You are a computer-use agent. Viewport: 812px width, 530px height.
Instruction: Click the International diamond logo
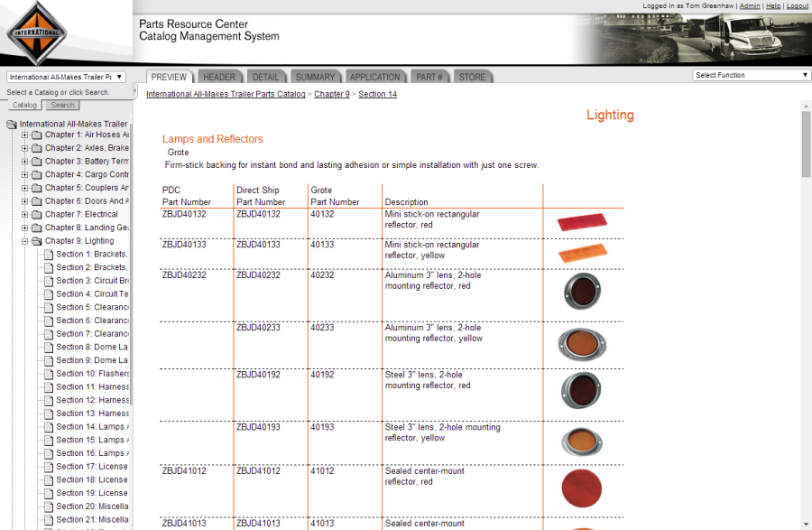coord(37,33)
